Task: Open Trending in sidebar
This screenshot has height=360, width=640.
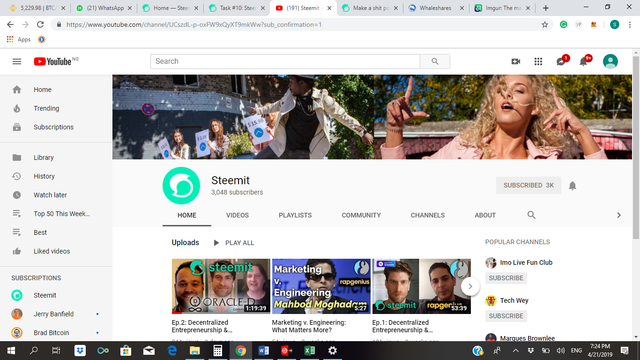Action: [x=56, y=108]
